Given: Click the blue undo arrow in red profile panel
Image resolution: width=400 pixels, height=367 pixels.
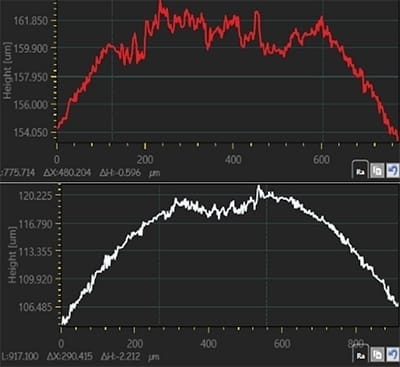Looking at the screenshot, I should point(393,171).
